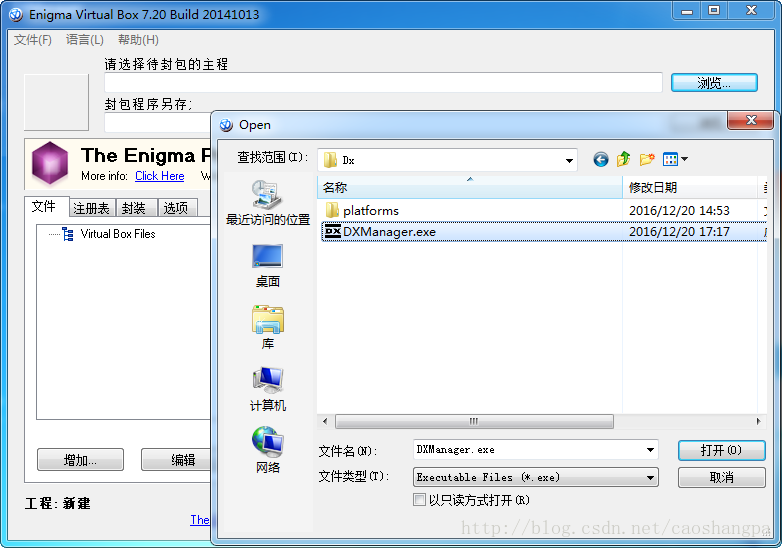Follow the Click Here link
Image resolution: width=782 pixels, height=548 pixels.
pyautogui.click(x=160, y=176)
